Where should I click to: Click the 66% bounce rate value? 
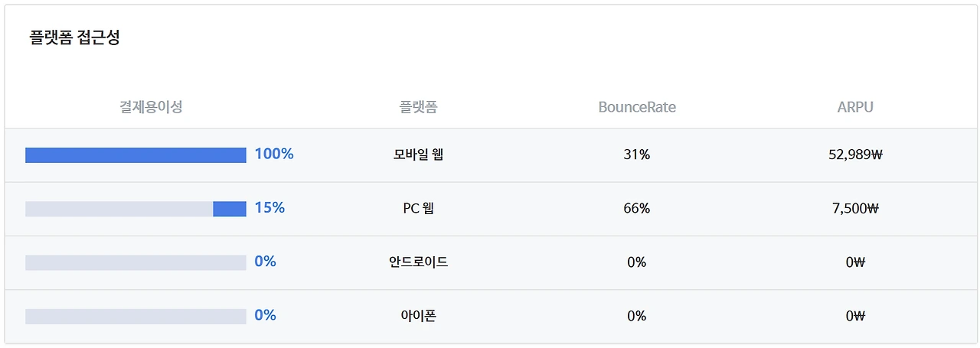click(637, 209)
